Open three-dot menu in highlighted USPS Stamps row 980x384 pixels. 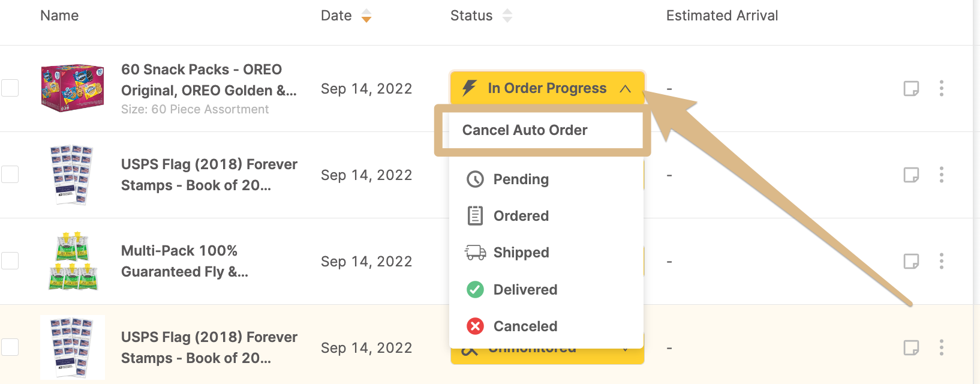[x=942, y=347]
